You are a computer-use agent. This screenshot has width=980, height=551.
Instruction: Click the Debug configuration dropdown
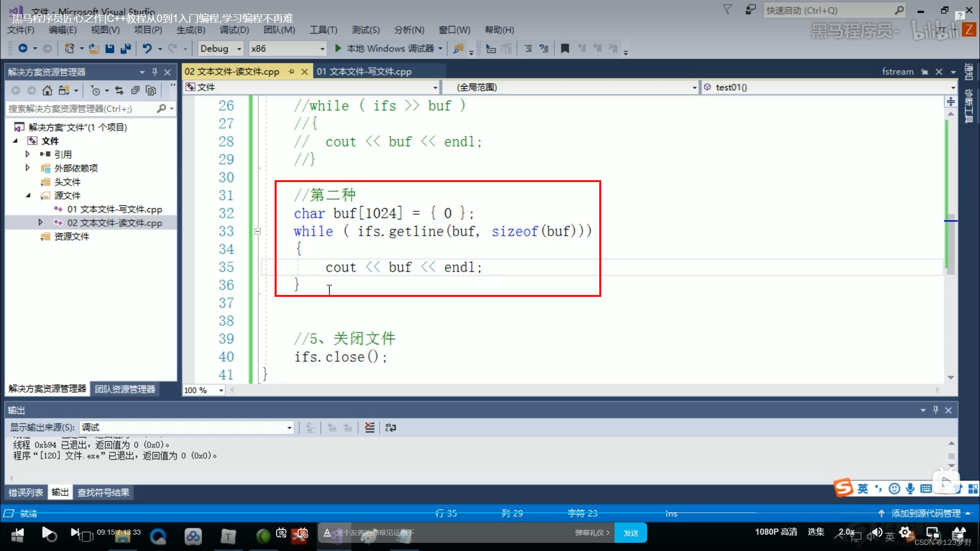point(219,48)
